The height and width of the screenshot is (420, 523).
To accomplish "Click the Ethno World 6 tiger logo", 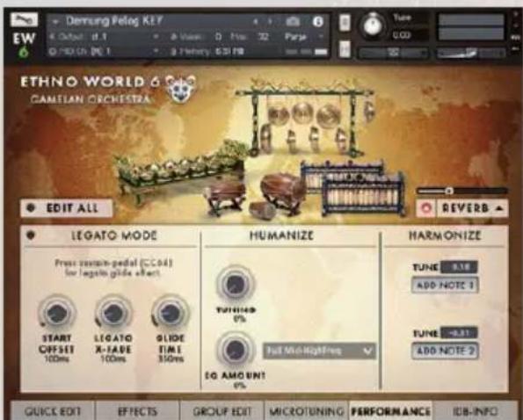I will (180, 88).
